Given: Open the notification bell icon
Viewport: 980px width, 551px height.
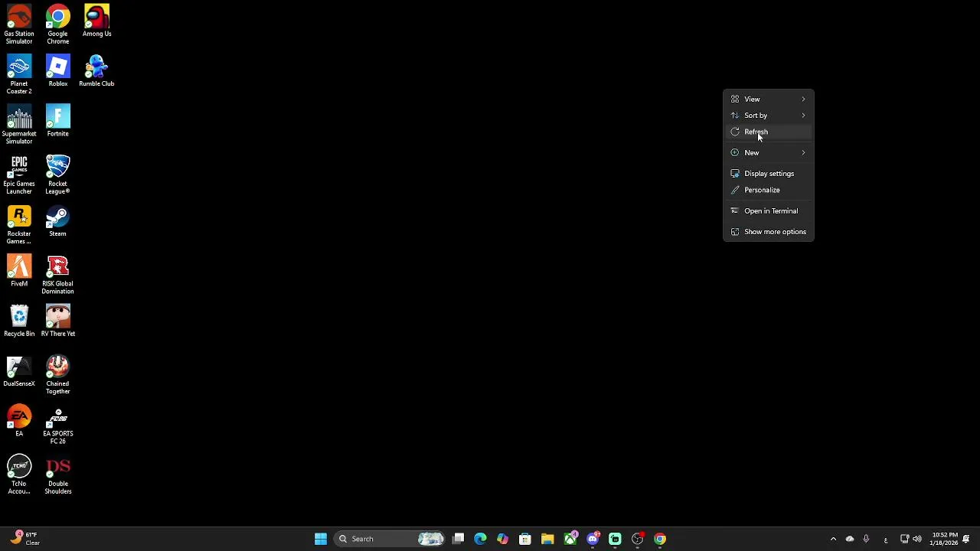Looking at the screenshot, I should pos(966,539).
